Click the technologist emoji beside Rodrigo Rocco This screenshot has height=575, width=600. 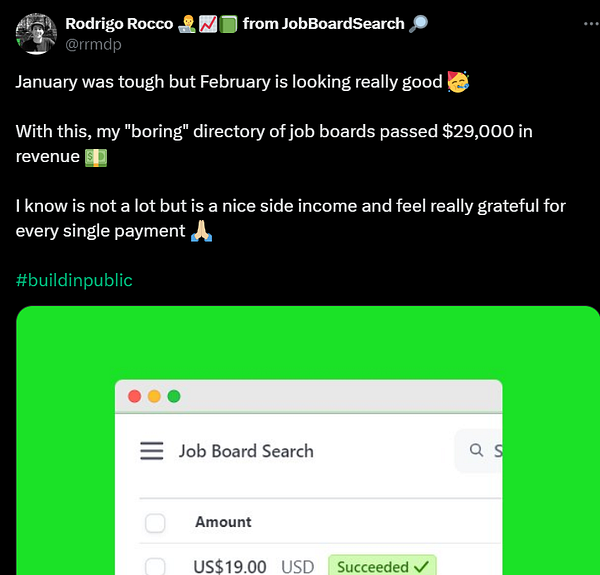(x=187, y=24)
